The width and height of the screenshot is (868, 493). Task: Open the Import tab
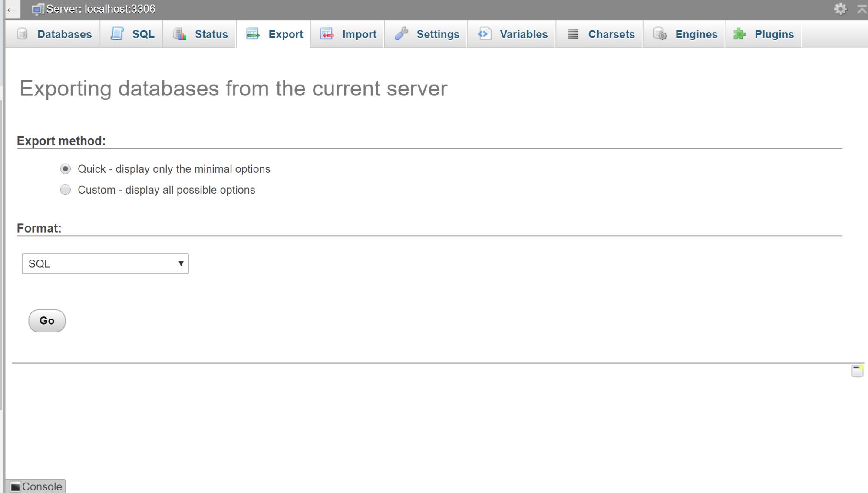pos(348,34)
